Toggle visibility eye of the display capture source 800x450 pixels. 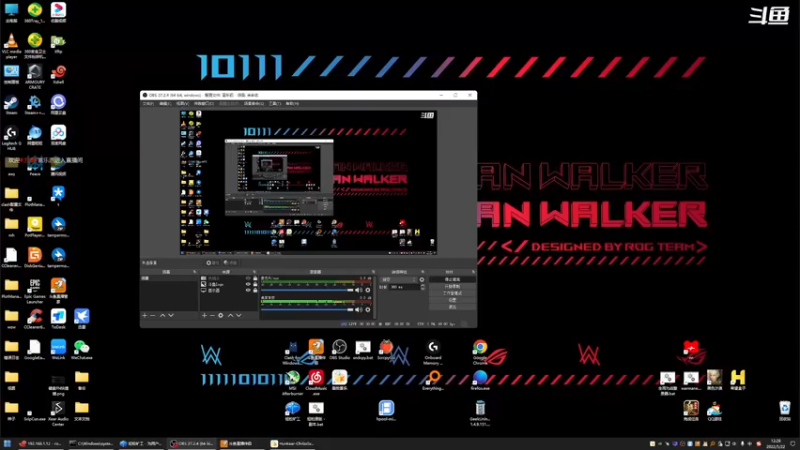tap(248, 290)
